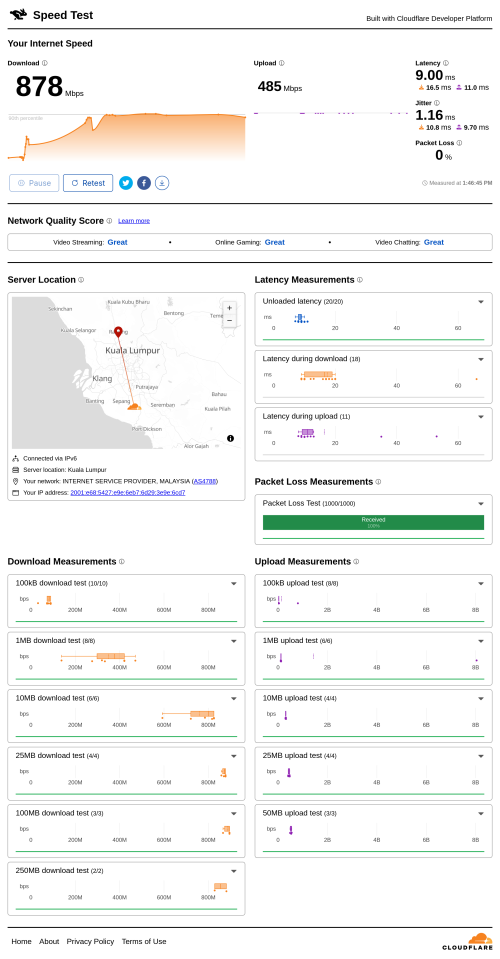This screenshot has width=500, height=959.
Task: Click Retest button
Action: (x=88, y=183)
